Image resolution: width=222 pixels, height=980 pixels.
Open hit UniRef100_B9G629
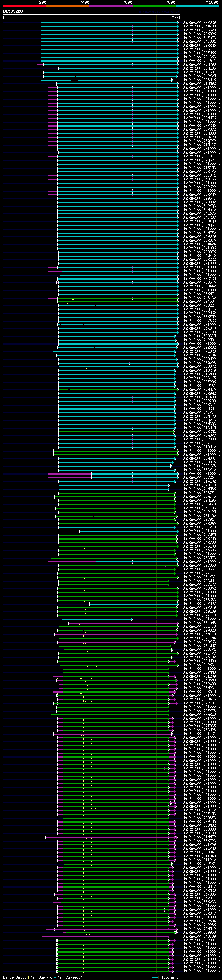point(199,30)
